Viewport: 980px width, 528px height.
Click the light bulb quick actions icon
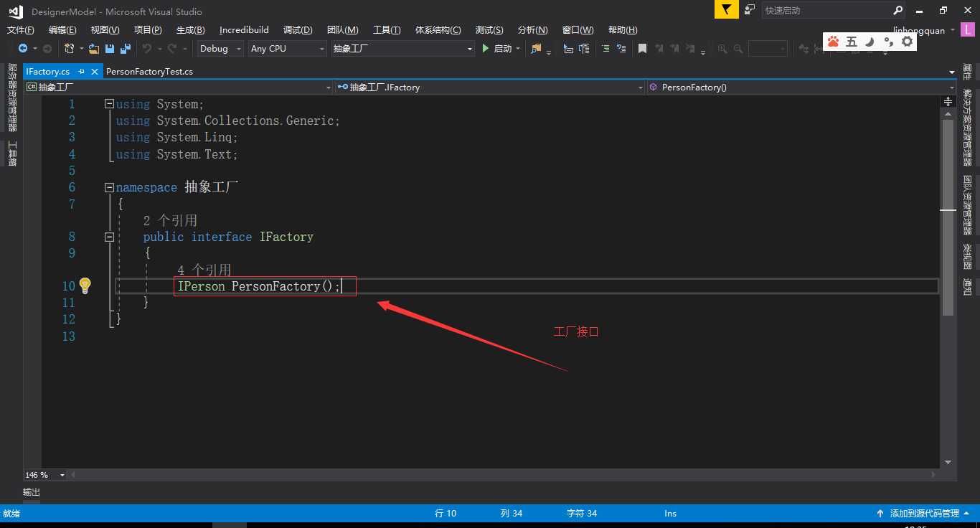(x=85, y=286)
